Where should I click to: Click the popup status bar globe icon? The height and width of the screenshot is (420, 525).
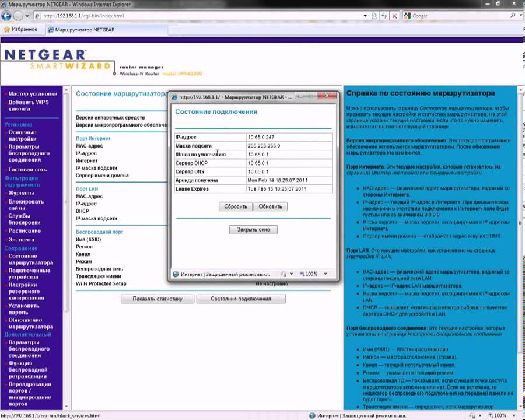(x=176, y=274)
